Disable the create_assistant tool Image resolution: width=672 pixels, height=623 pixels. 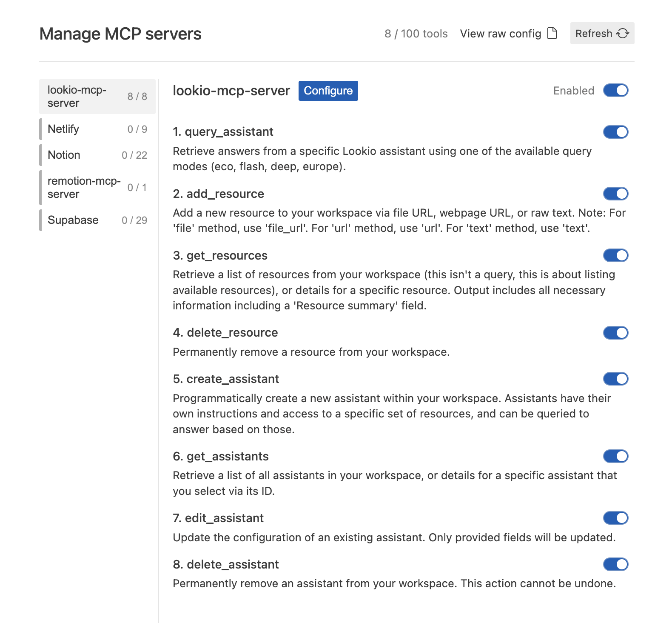point(615,379)
